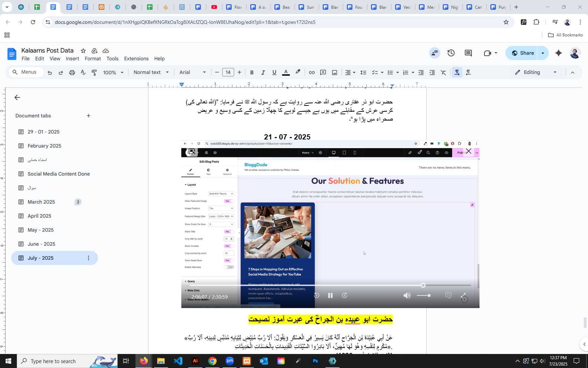Image resolution: width=588 pixels, height=368 pixels.
Task: Undo the last edit in Docs toolbar
Action: pos(50,73)
